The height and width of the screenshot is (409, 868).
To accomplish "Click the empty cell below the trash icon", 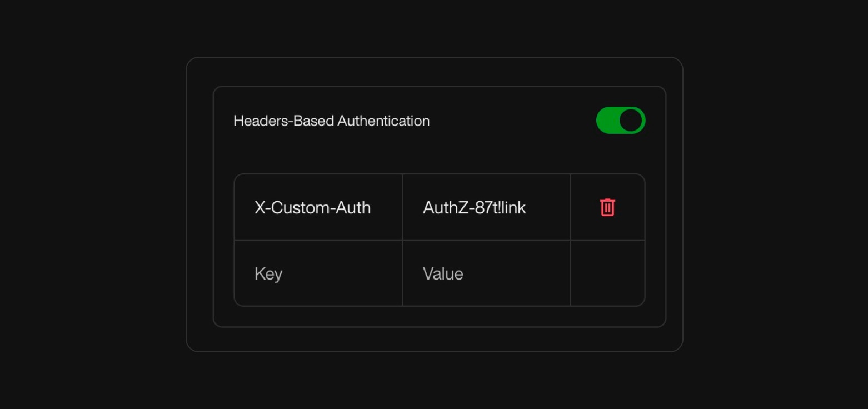I will [607, 273].
